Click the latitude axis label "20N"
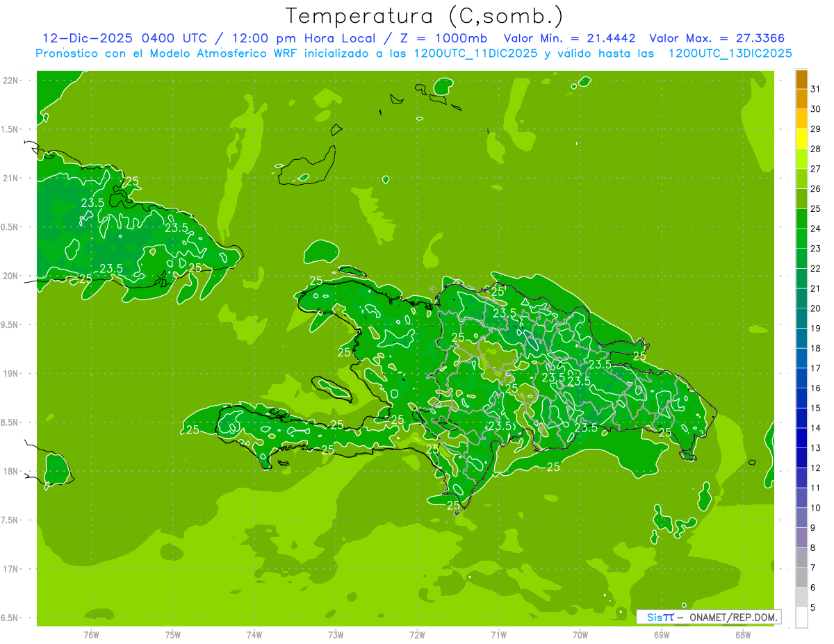Screen dimensions: 834x644 click(x=11, y=276)
